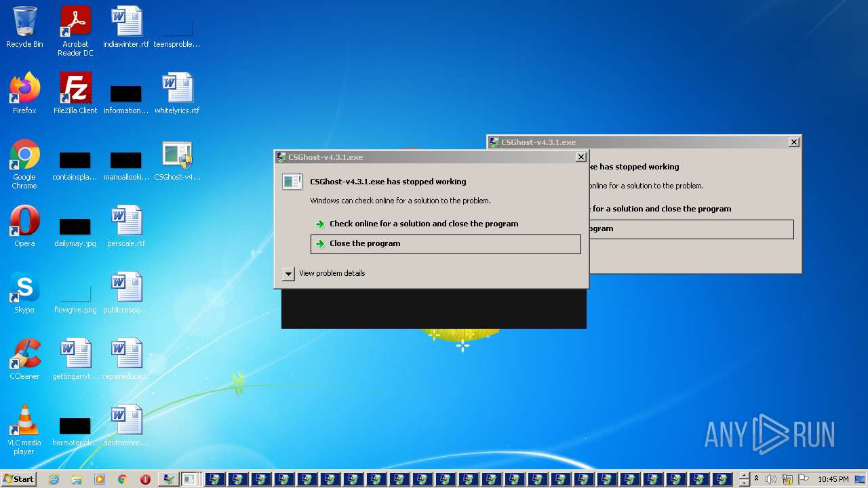Select flowgive.png image file

coord(75,298)
